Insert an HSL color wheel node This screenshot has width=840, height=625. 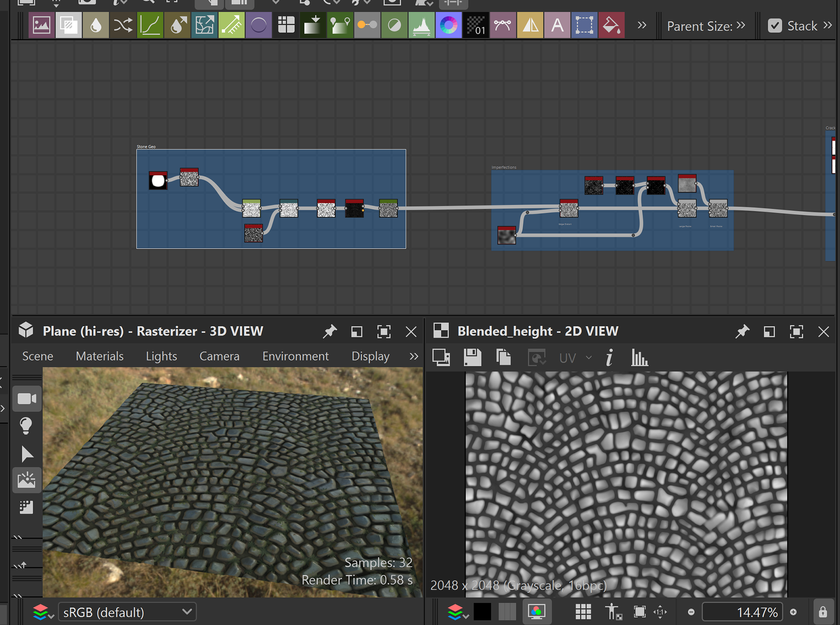[448, 26]
